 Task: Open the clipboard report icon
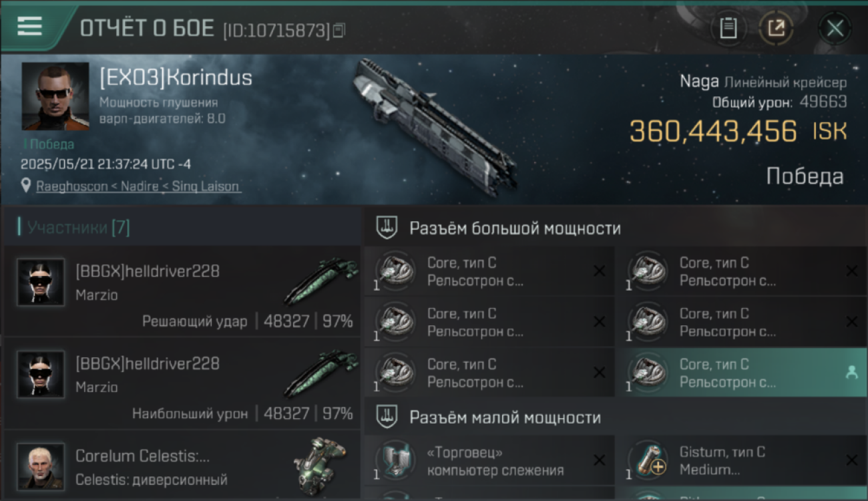tap(728, 29)
